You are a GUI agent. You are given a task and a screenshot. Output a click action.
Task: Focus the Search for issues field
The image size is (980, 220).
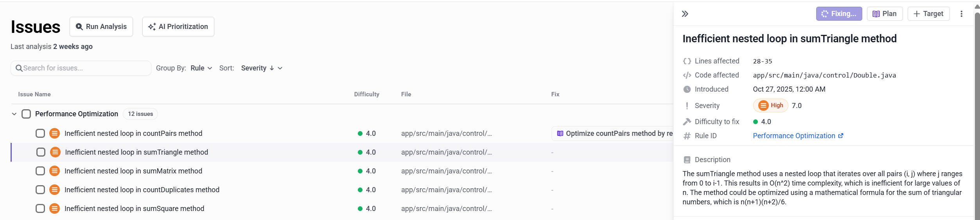click(x=81, y=68)
